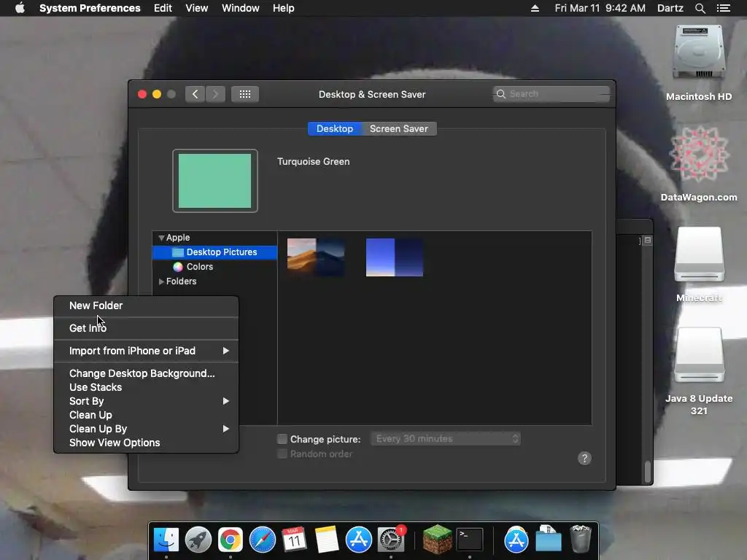Viewport: 747px width, 560px height.
Task: Open the Edit menu in menu bar
Action: coord(163,8)
